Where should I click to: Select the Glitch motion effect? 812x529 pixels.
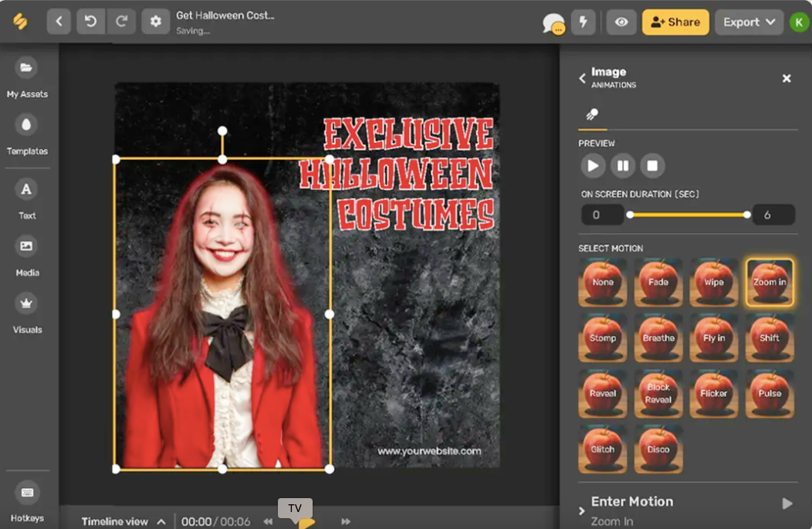click(x=603, y=449)
